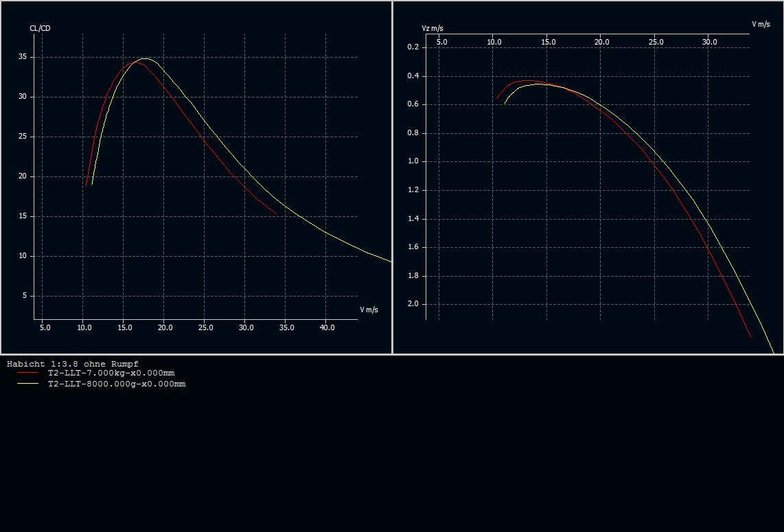Click the 20.0 tick on left graph speed axis

(x=165, y=327)
